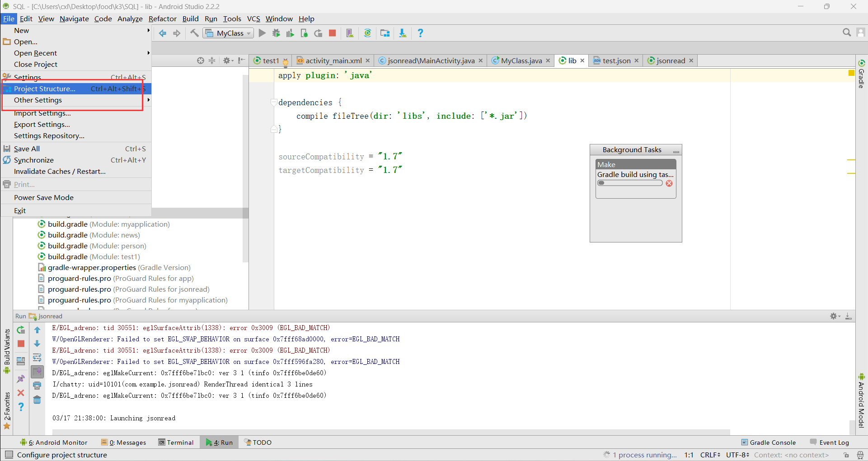Open the TODO tool window
The width and height of the screenshot is (868, 461).
tap(258, 442)
